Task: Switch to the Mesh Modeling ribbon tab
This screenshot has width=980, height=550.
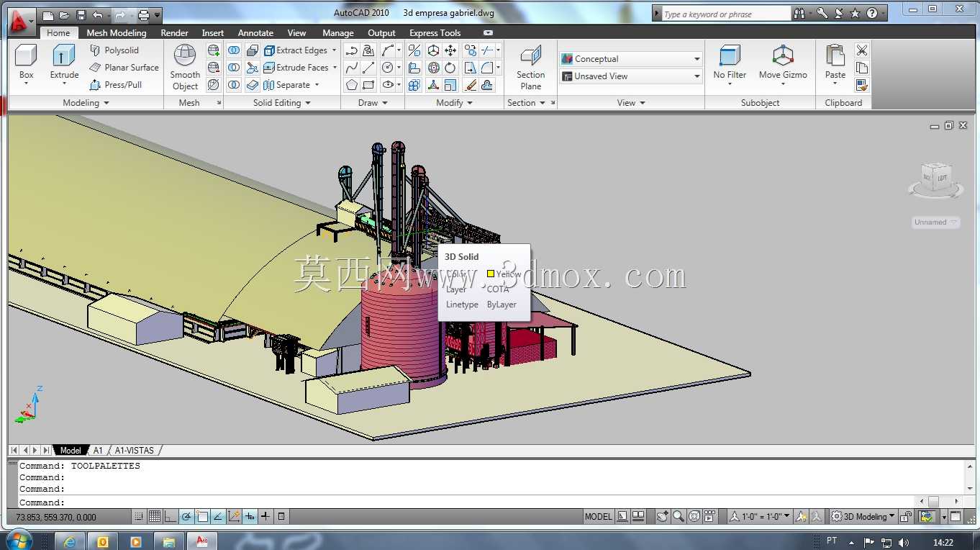Action: coord(117,32)
